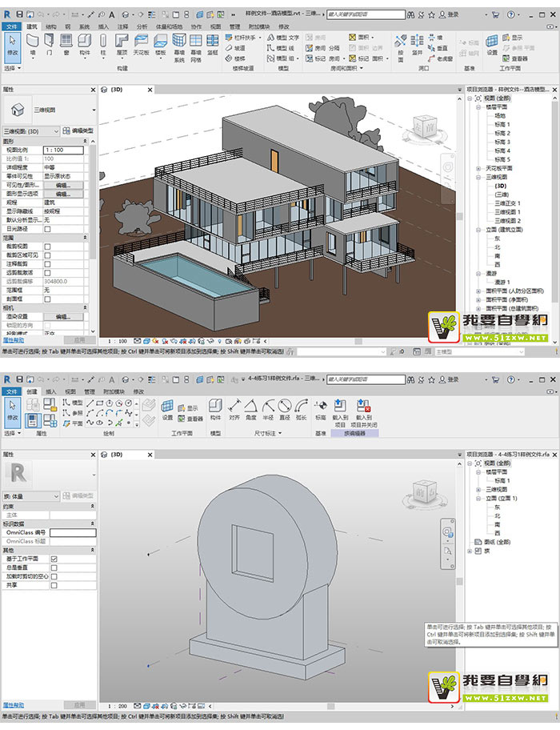560x730 pixels.
Task: Collapse the 图形 section in upper properties
Action: pyautogui.click(x=85, y=141)
